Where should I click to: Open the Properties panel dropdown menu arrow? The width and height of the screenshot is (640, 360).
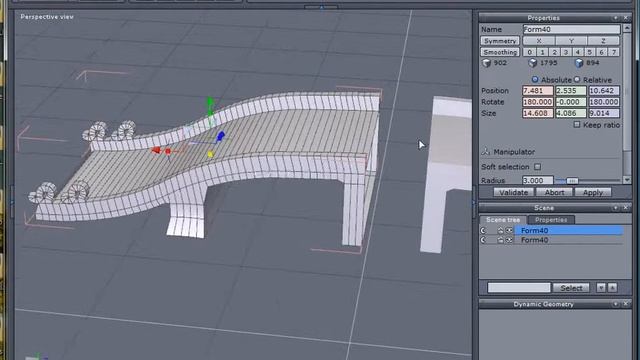[616, 18]
